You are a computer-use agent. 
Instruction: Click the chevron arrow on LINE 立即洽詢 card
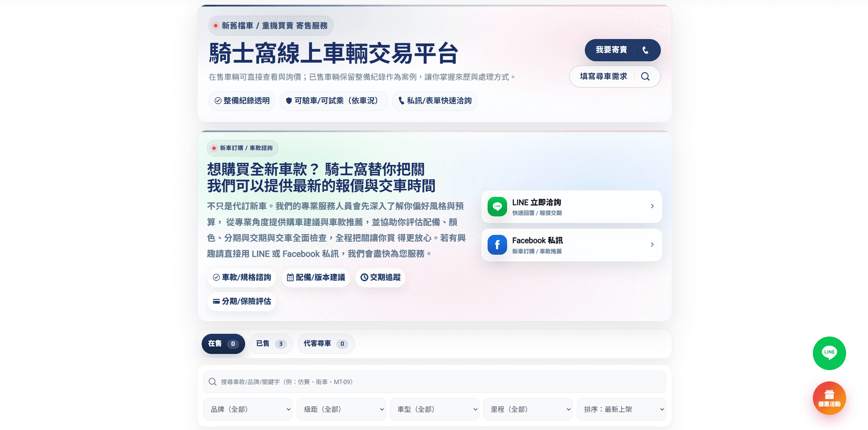click(x=652, y=206)
